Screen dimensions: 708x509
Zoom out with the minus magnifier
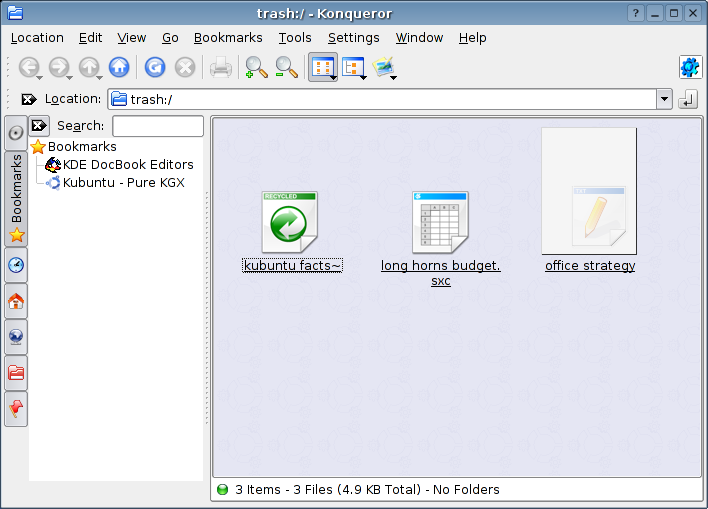tap(287, 67)
